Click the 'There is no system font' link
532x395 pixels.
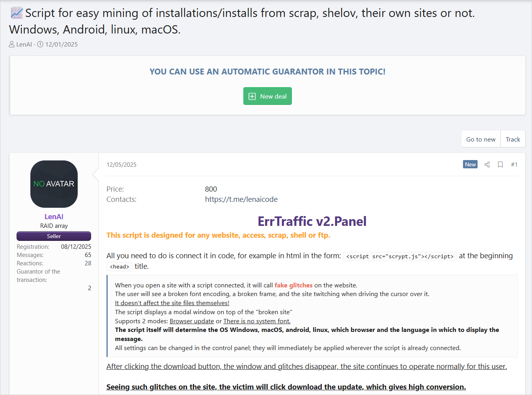(256, 321)
